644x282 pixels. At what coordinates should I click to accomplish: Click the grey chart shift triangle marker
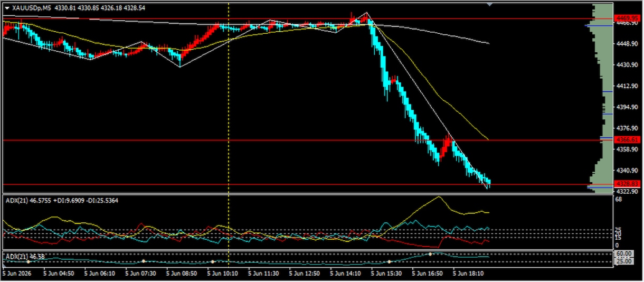(490, 4)
